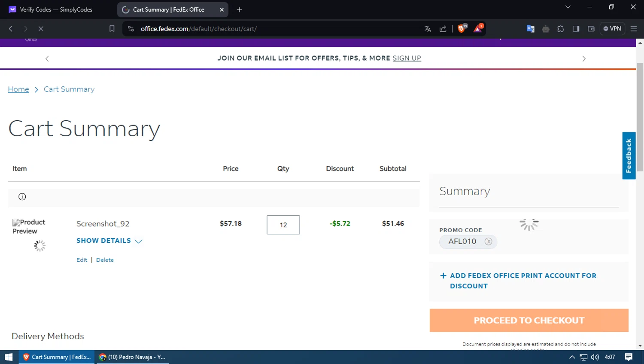Click the page vertical scrollbar
Viewport: 644px width, 364px height.
pyautogui.click(x=640, y=117)
